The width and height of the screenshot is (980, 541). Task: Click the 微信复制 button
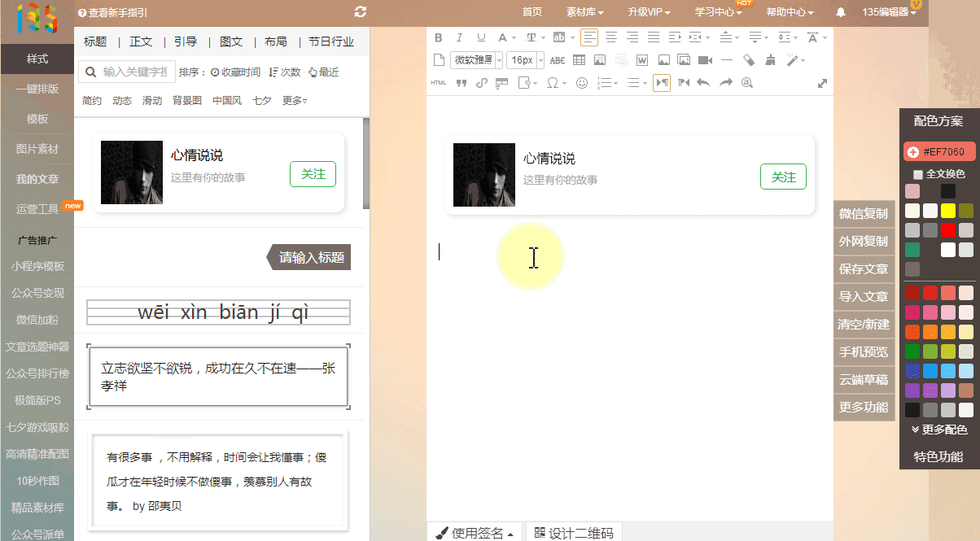click(863, 214)
